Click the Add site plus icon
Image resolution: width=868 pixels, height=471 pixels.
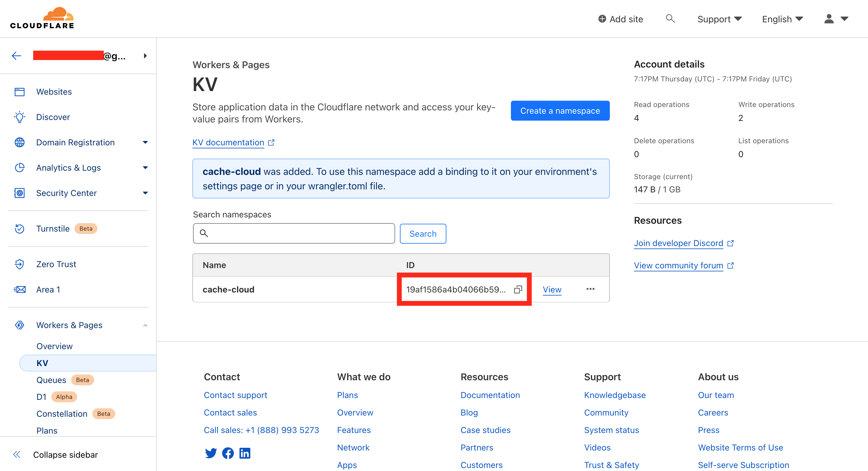click(602, 19)
